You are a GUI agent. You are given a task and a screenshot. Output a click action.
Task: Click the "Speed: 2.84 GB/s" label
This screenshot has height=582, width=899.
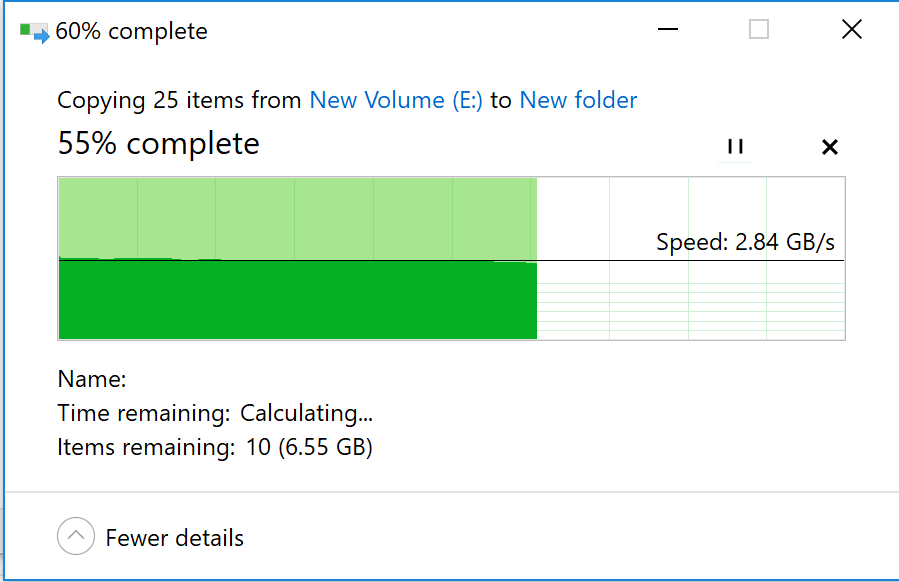click(x=745, y=242)
